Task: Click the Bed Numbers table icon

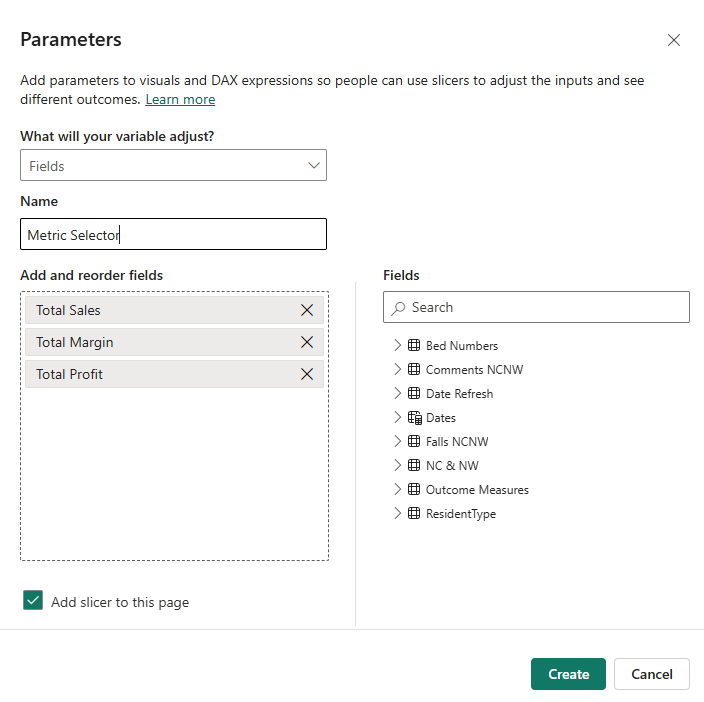Action: (x=414, y=345)
